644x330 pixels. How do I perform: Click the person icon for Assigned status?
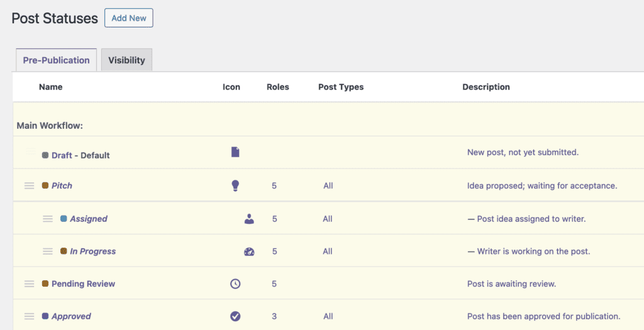(x=249, y=219)
